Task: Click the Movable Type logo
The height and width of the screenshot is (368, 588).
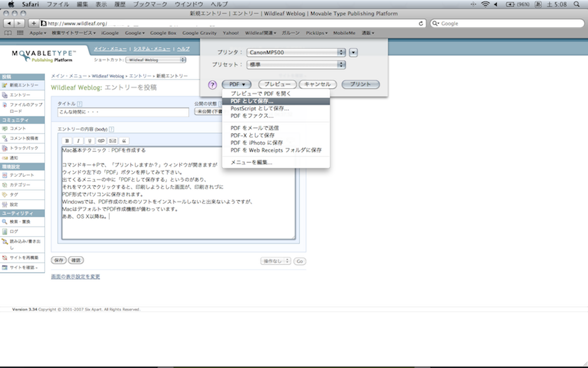Action: click(44, 55)
